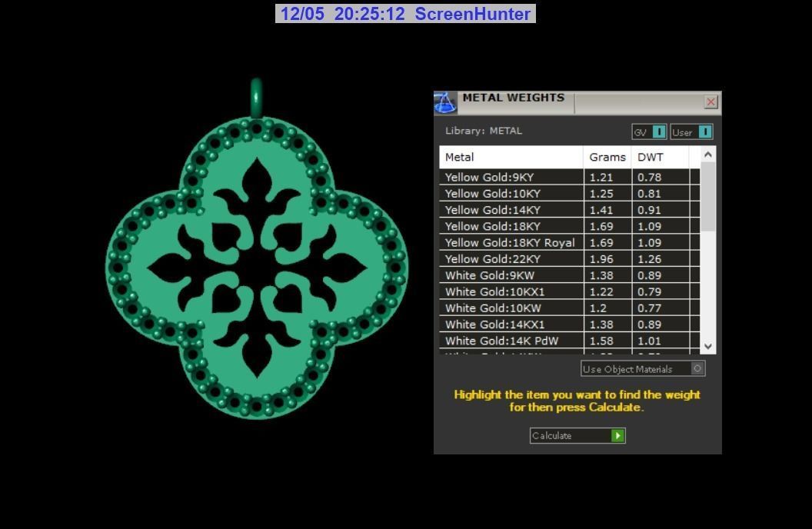The height and width of the screenshot is (529, 812).
Task: Click the pendant's bail loop on top
Action: point(256,98)
